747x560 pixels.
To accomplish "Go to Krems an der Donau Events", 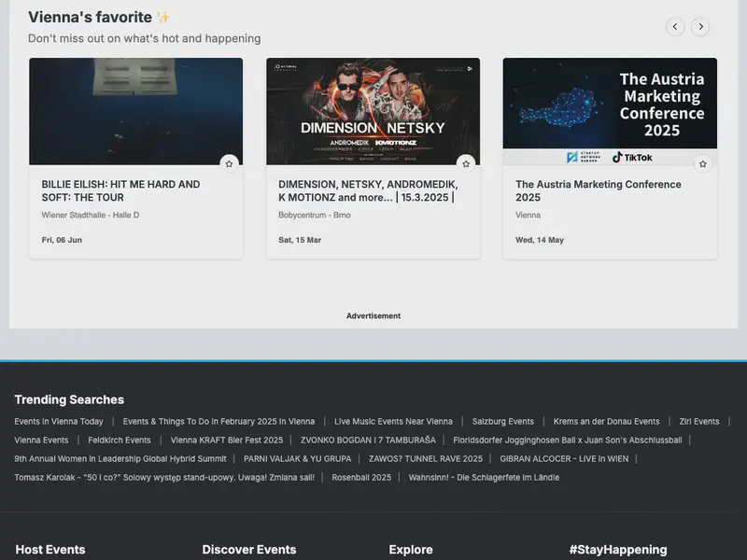I will pos(606,422).
